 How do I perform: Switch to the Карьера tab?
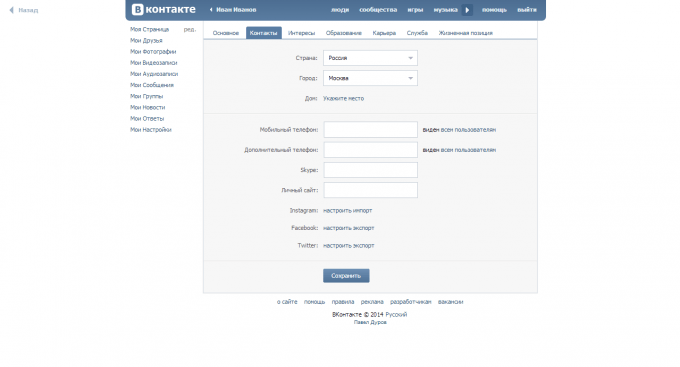click(x=384, y=33)
